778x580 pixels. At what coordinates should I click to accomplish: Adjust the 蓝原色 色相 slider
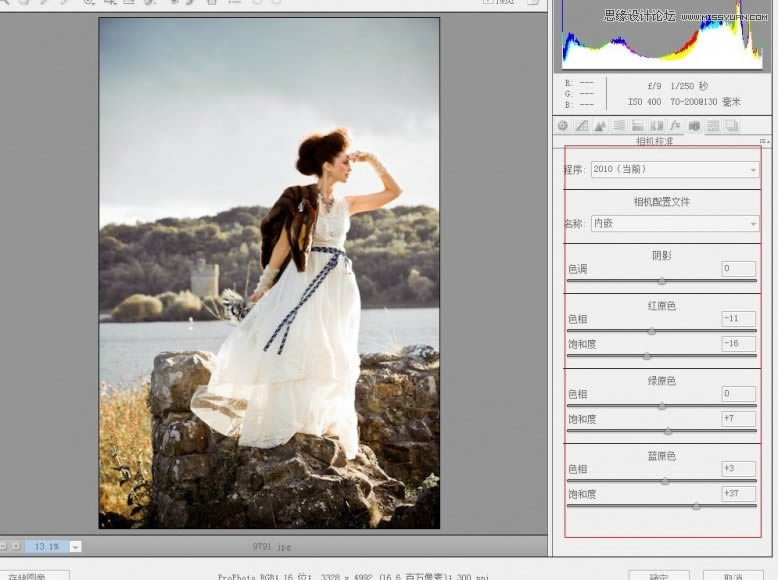[x=665, y=481]
